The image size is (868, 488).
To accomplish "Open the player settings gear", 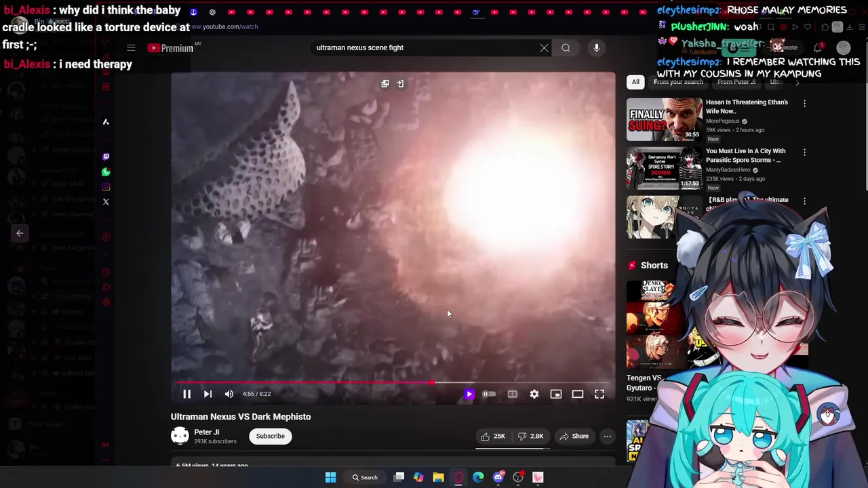I will 534,394.
